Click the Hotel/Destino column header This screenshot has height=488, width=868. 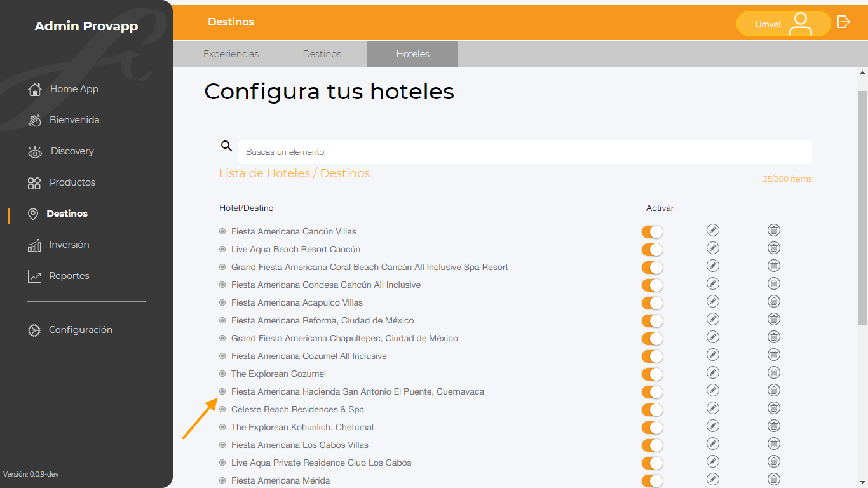point(247,208)
